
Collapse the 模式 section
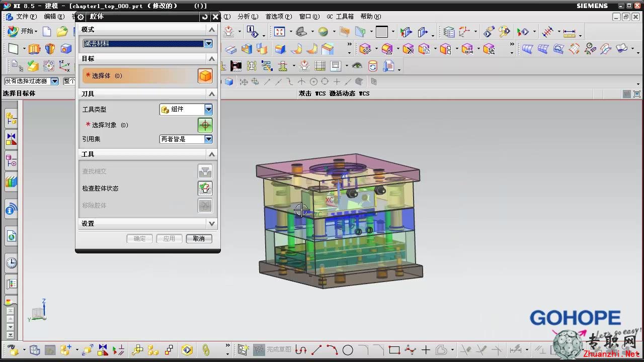click(212, 30)
